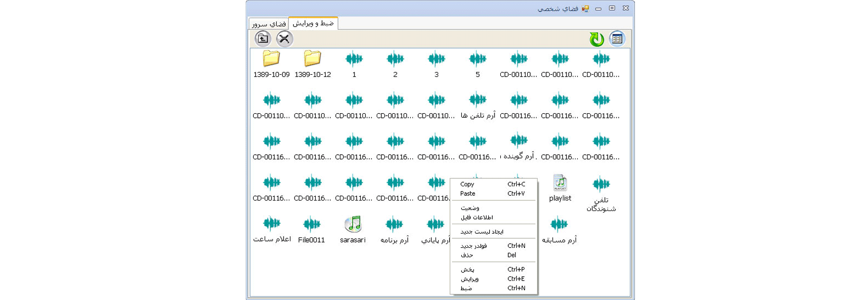Select ويرايش (Ctrl+E) menu entry
This screenshot has width=868, height=300.
[469, 279]
